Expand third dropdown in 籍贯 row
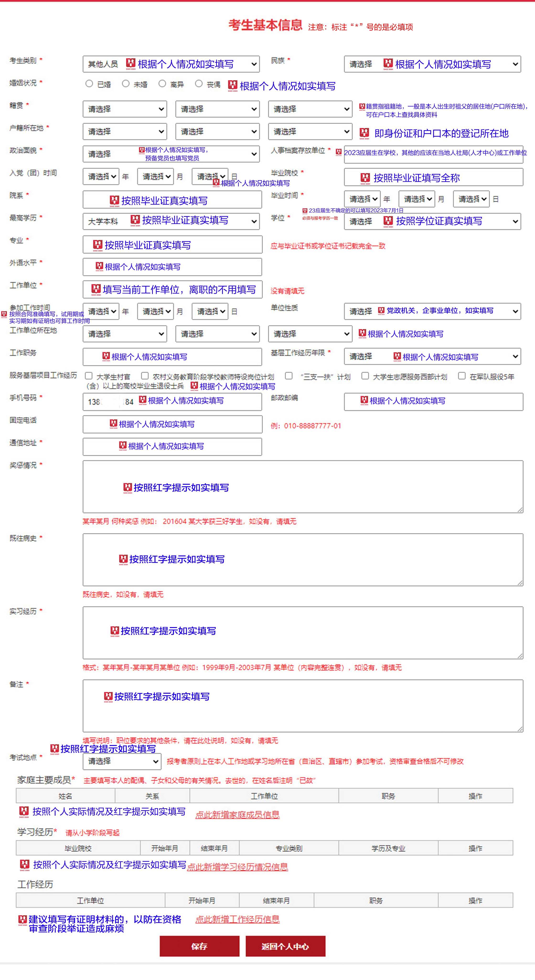Screen dimensions: 535x980 coord(310,109)
